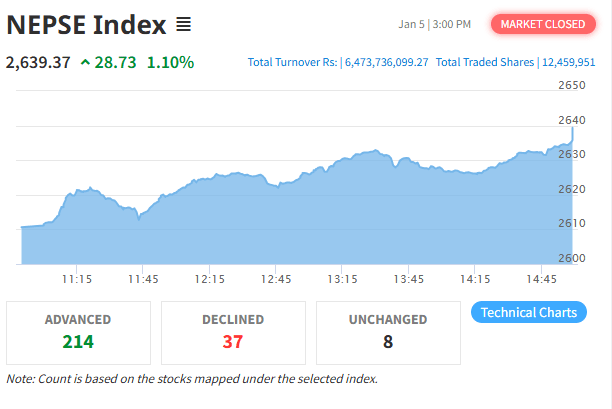
Task: Click the NEPSE Index heading
Action: click(x=85, y=24)
